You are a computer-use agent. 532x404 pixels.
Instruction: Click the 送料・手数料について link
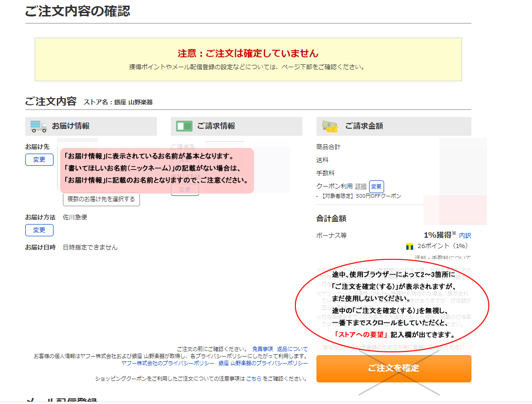[x=442, y=257]
